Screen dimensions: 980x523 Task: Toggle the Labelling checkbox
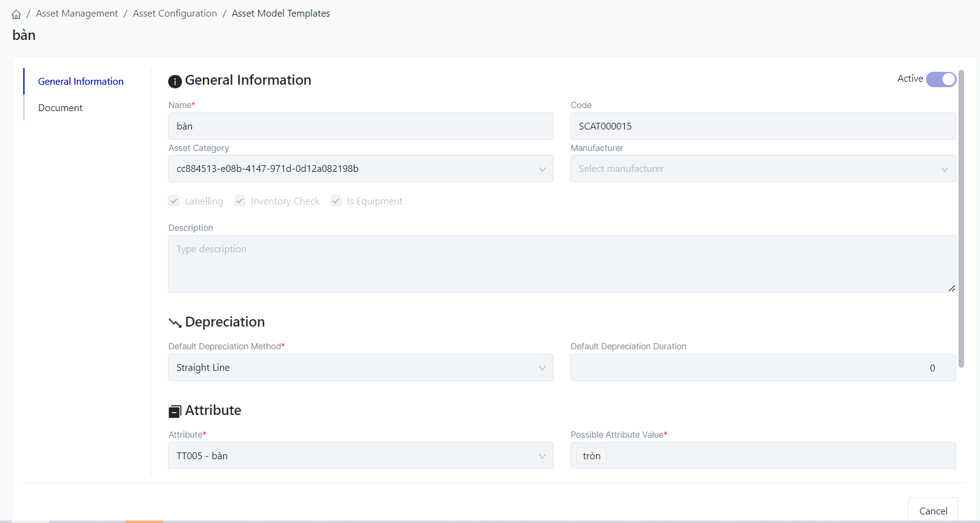point(174,201)
